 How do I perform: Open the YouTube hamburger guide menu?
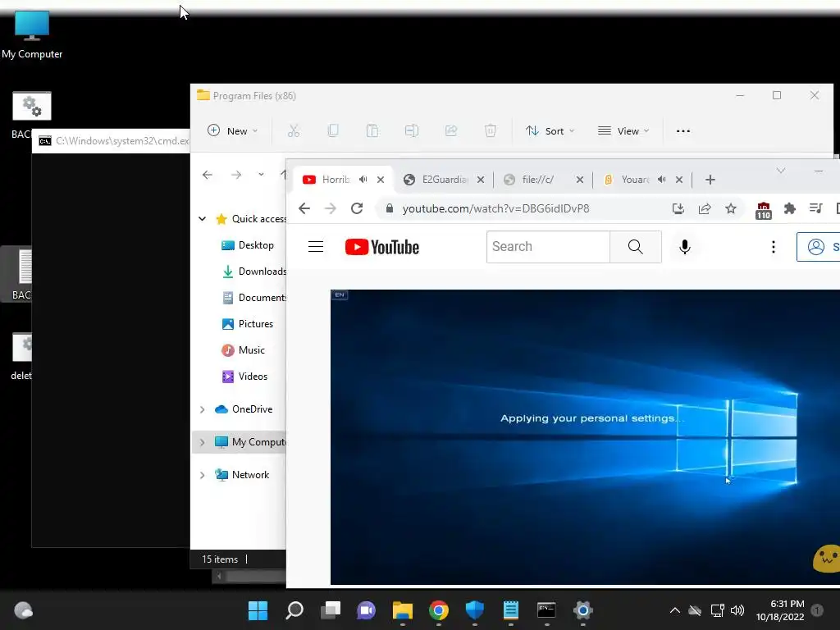[x=316, y=246]
